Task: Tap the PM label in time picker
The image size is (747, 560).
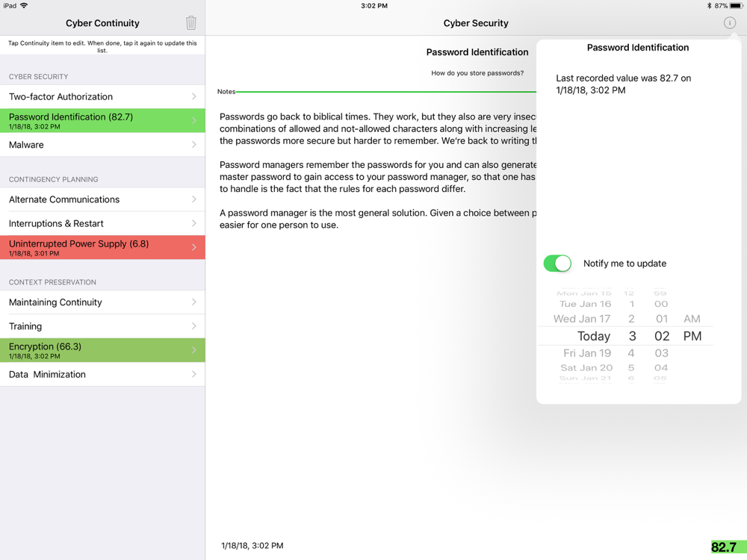Action: 692,336
